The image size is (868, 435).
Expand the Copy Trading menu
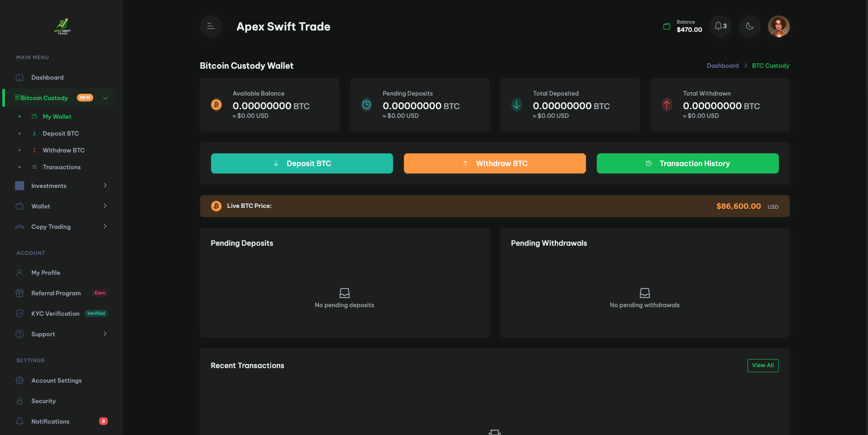click(105, 226)
